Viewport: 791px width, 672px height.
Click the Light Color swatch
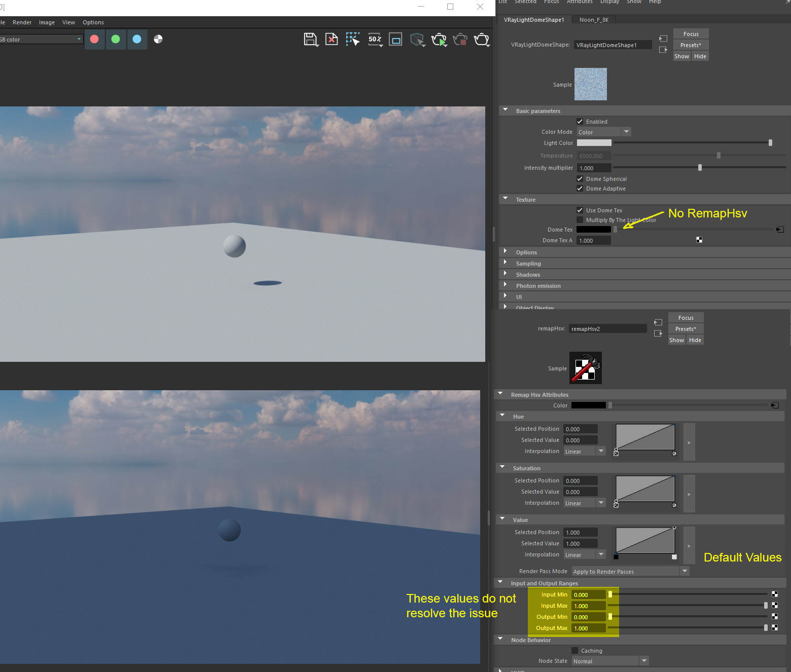tap(594, 143)
